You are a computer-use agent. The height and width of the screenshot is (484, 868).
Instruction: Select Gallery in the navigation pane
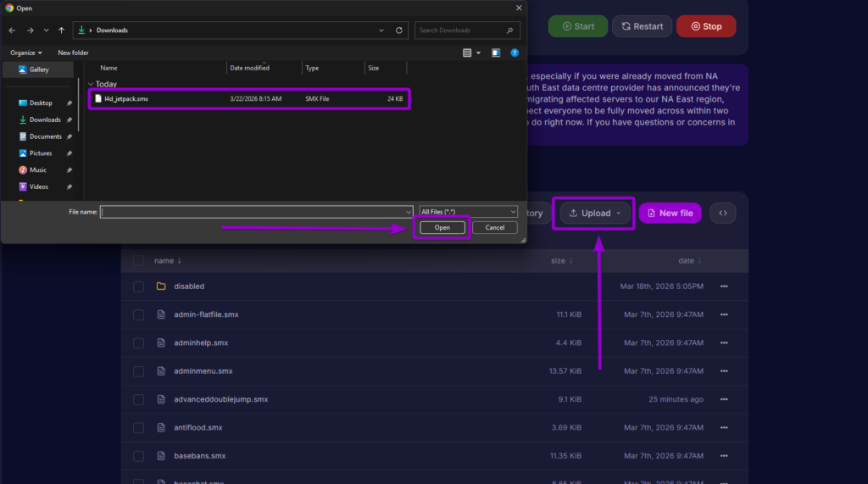click(38, 70)
